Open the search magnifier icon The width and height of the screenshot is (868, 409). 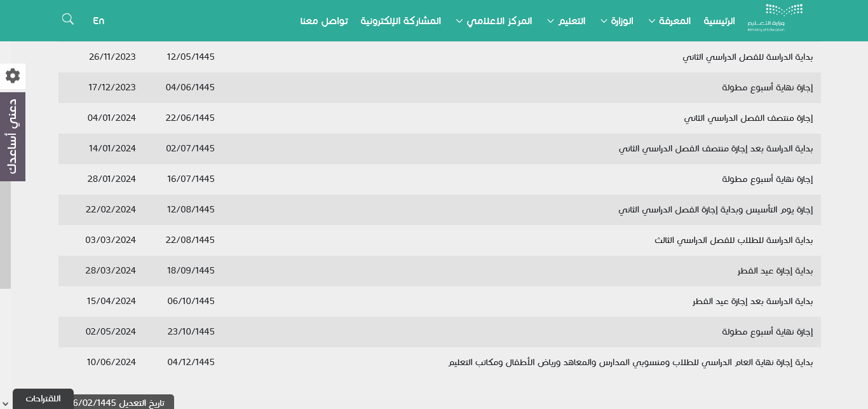pos(68,19)
